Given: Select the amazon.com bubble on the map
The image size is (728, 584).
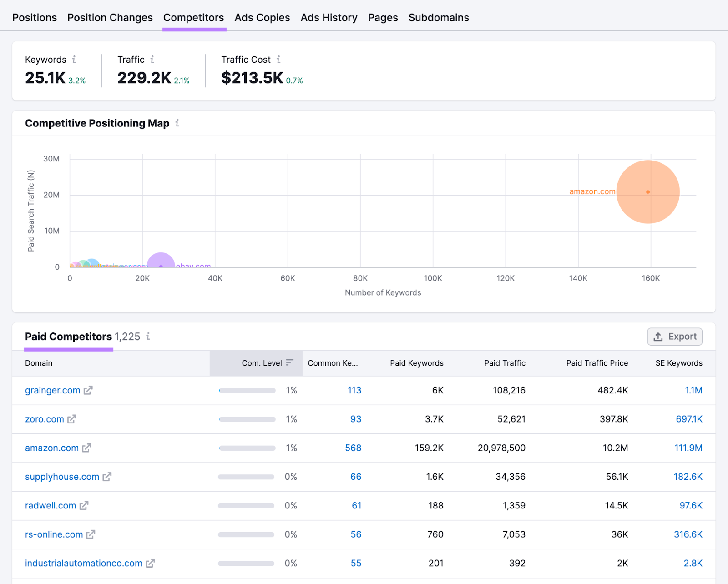Looking at the screenshot, I should pos(648,192).
